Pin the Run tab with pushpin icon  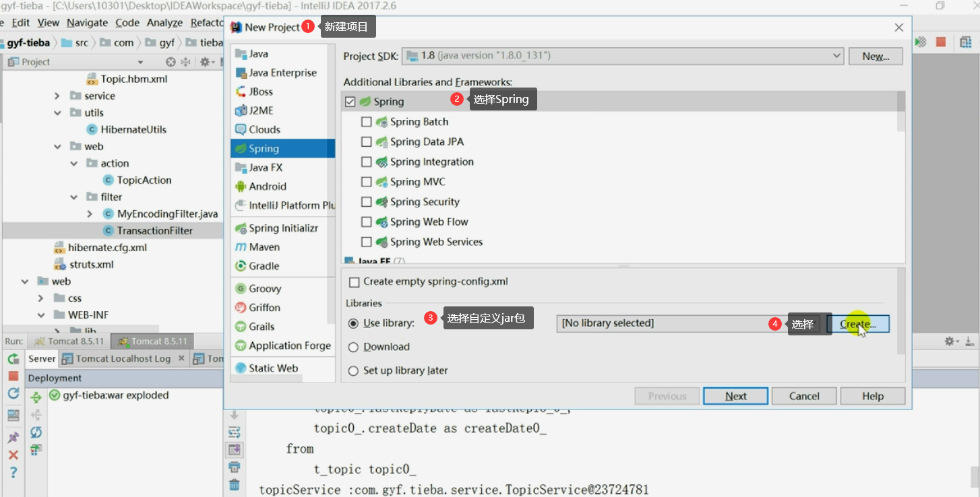pyautogui.click(x=13, y=438)
